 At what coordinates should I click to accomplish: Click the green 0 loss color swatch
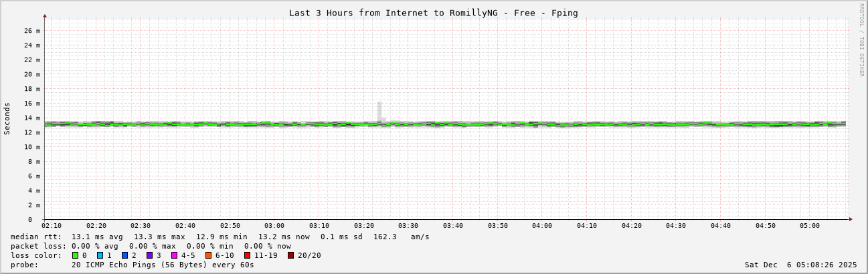[76, 255]
